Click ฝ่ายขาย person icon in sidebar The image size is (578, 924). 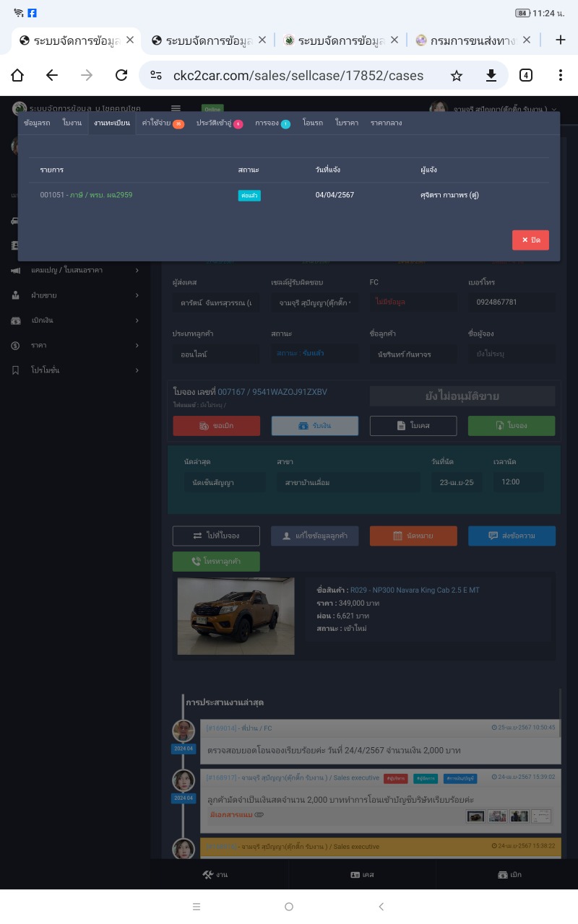click(15, 295)
